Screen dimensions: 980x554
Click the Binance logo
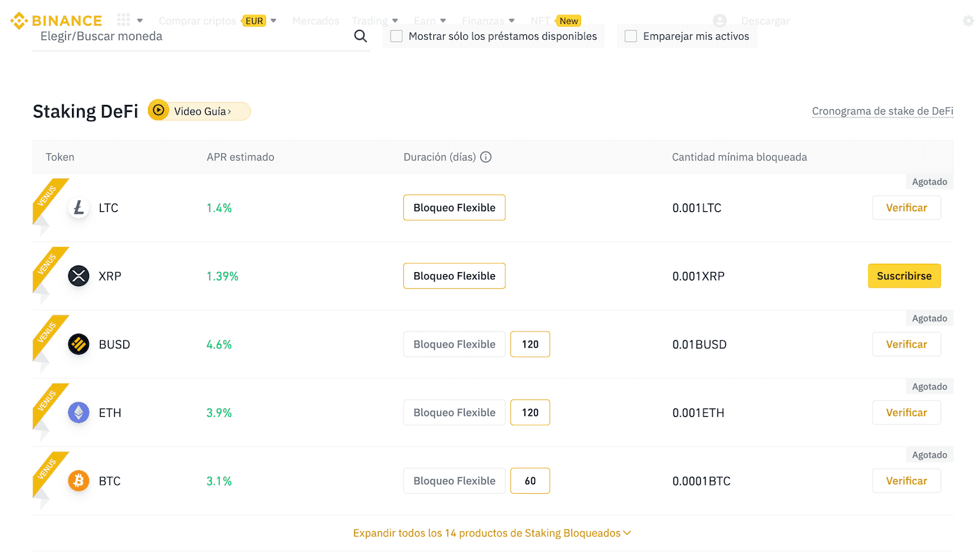coord(56,20)
